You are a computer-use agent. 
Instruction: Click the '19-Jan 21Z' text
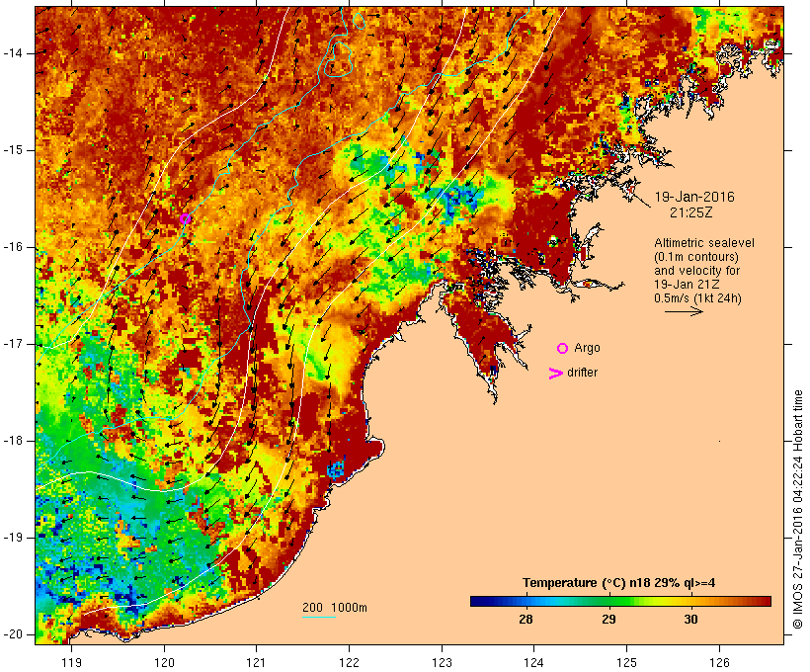(x=687, y=285)
